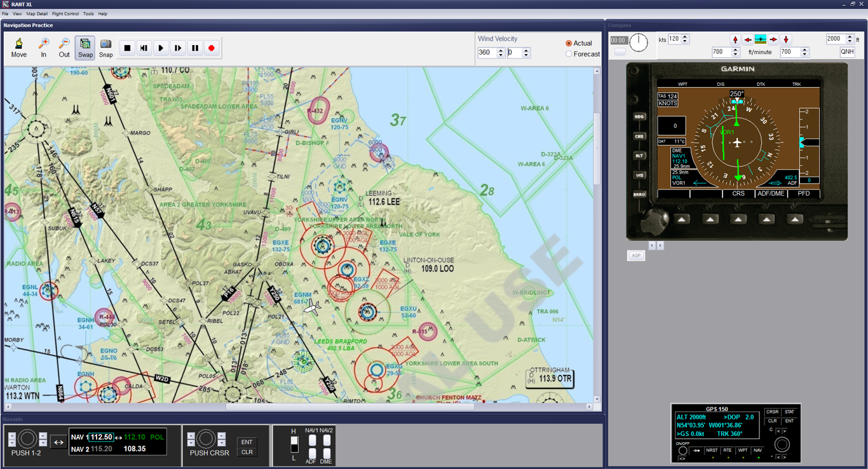
Task: Increase wind direction 360 spinner
Action: click(501, 50)
